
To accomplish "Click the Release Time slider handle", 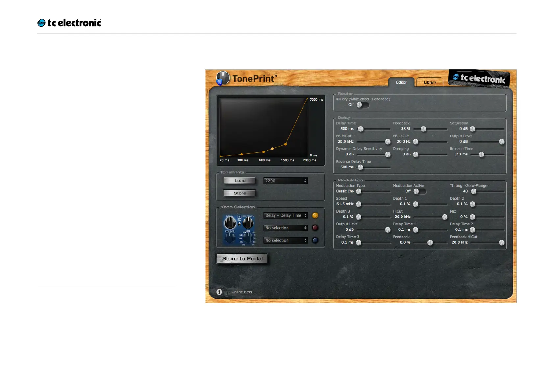I will (x=482, y=155).
